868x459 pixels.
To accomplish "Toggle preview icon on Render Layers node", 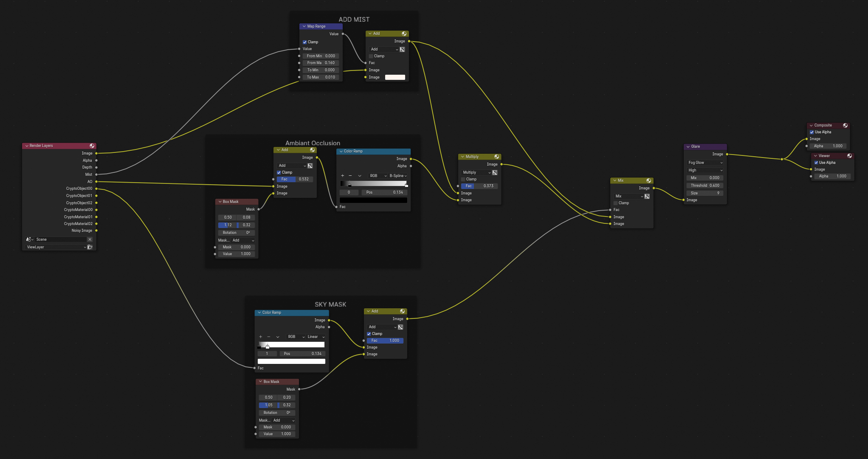I will [x=92, y=146].
